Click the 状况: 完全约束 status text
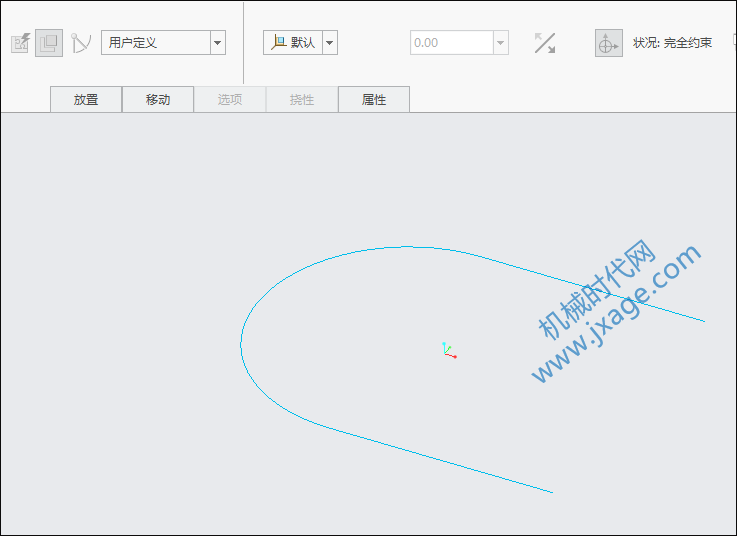This screenshot has height=536, width=737. point(673,43)
